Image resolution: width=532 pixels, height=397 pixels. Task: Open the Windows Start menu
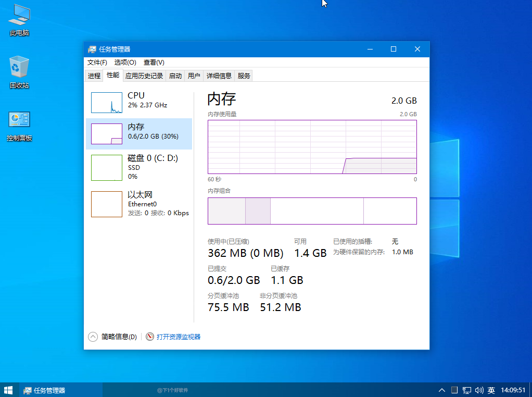pos(8,390)
